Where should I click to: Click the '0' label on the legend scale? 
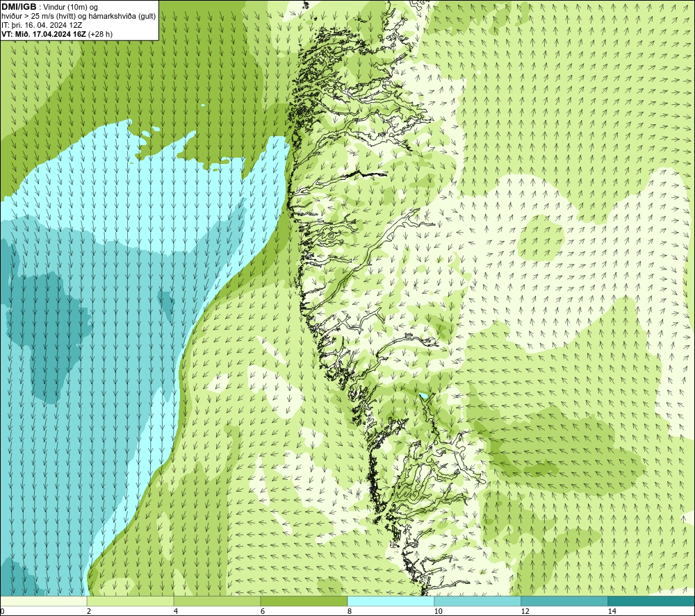(x=2, y=612)
